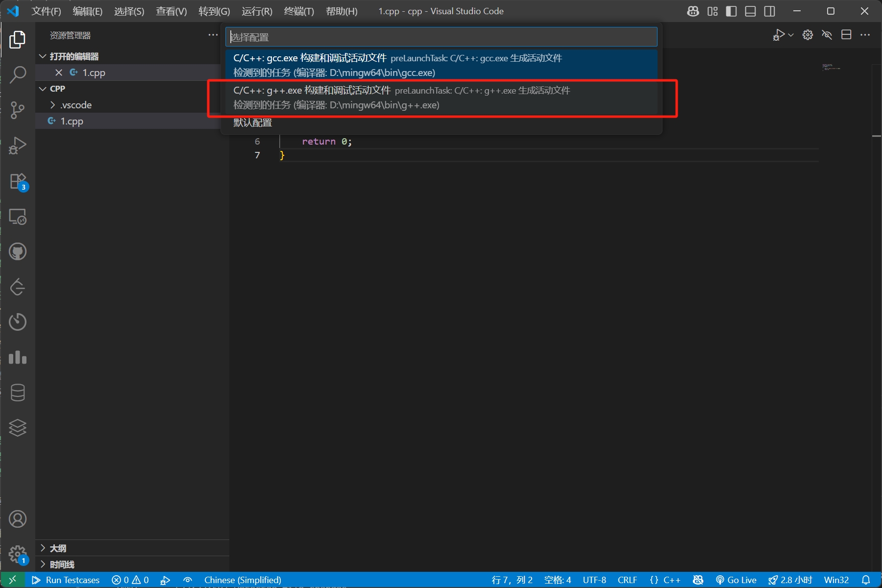Toggle the secondary sidebar layout button
The height and width of the screenshot is (588, 882).
pyautogui.click(x=769, y=11)
